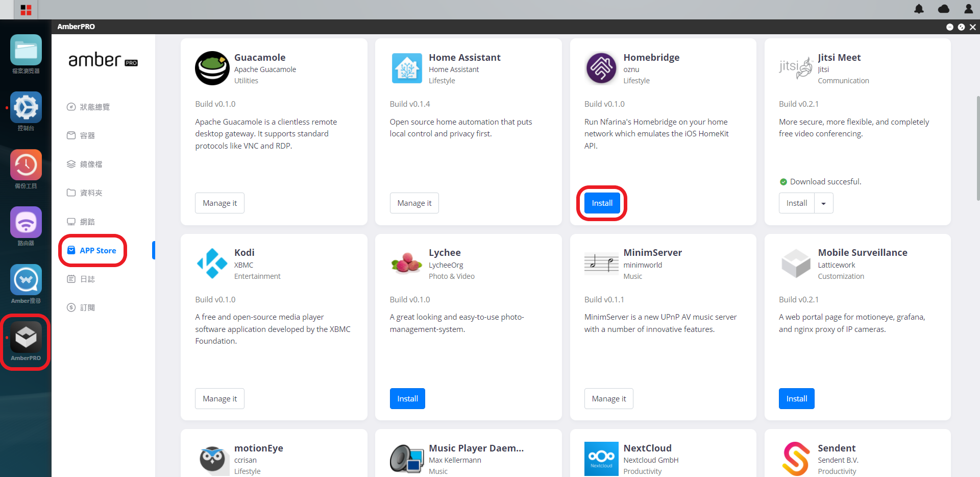Open the notification bell
980x477 pixels.
919,9
